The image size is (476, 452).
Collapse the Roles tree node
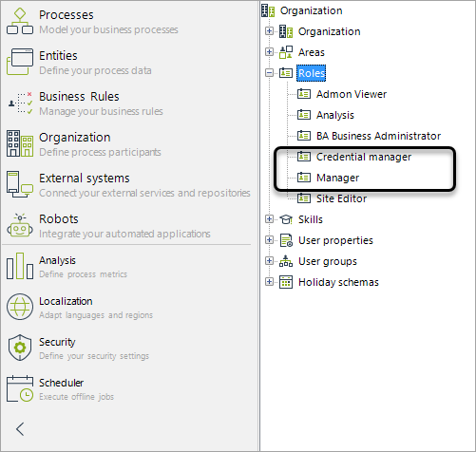click(x=269, y=73)
